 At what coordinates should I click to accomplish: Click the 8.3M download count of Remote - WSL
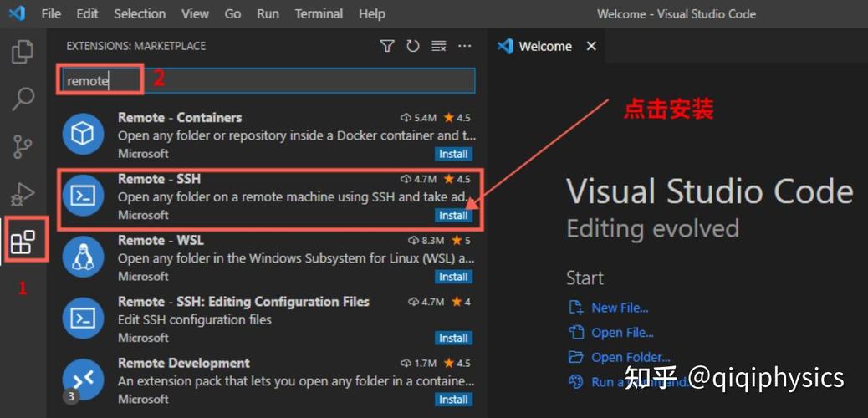coord(426,241)
